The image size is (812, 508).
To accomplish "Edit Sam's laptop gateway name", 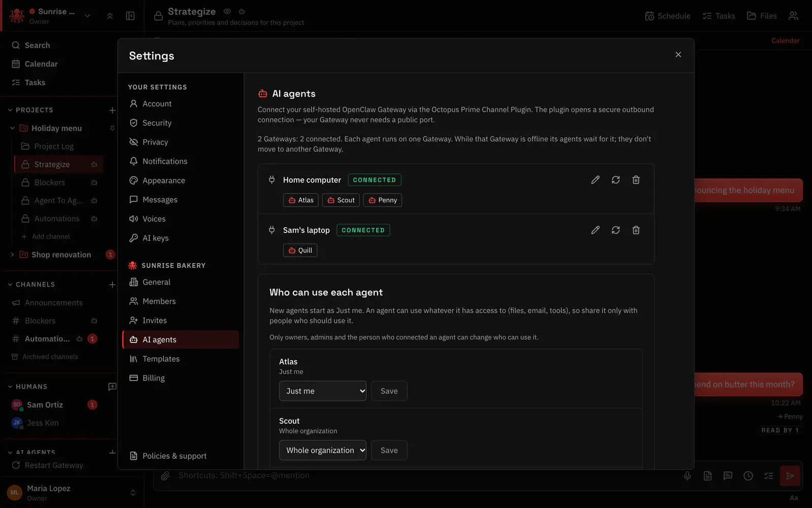I will click(x=595, y=230).
